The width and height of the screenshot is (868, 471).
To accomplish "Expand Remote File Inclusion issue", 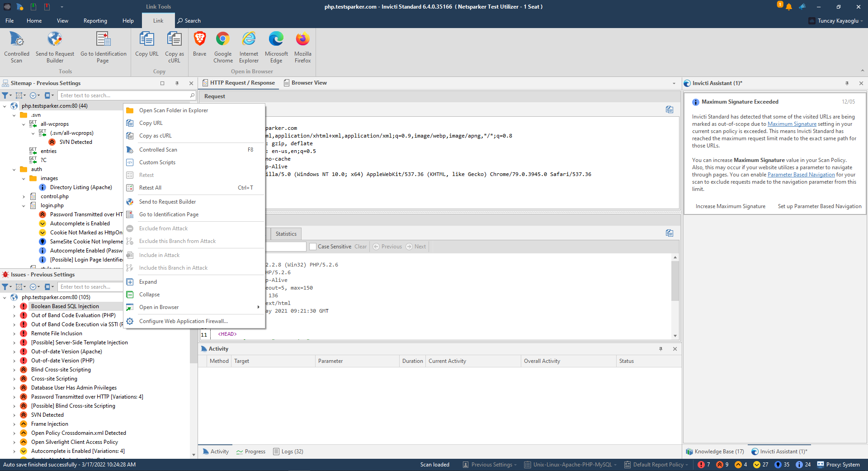I will pyautogui.click(x=14, y=333).
